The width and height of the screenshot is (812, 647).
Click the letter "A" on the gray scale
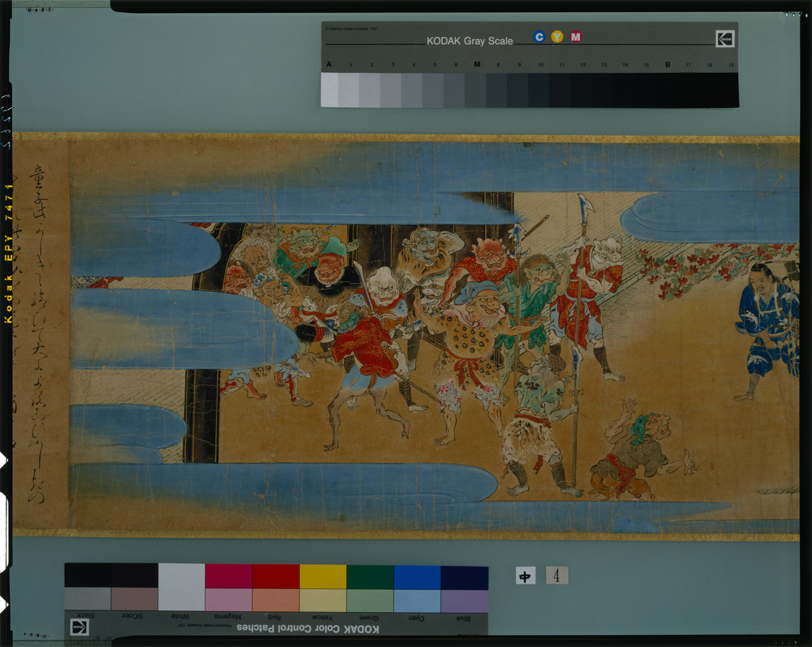tap(329, 65)
